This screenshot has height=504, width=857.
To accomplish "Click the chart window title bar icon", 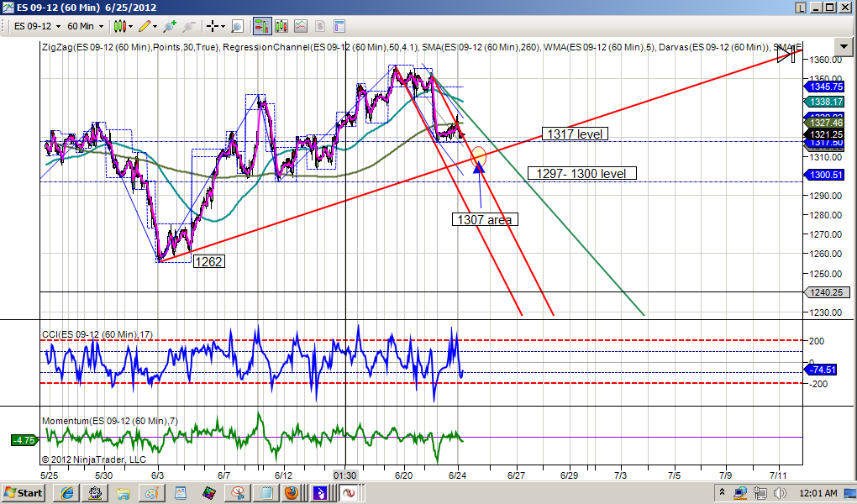I will [8, 7].
